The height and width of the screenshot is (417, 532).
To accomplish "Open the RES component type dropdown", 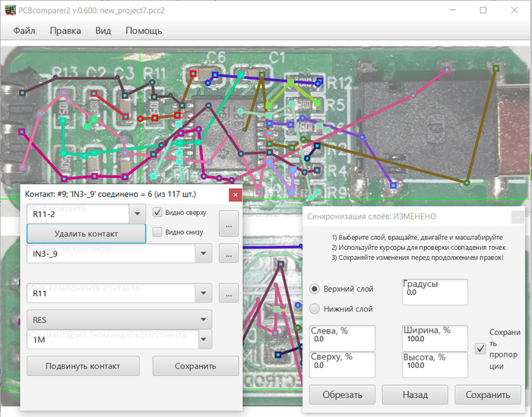I will pyautogui.click(x=203, y=320).
